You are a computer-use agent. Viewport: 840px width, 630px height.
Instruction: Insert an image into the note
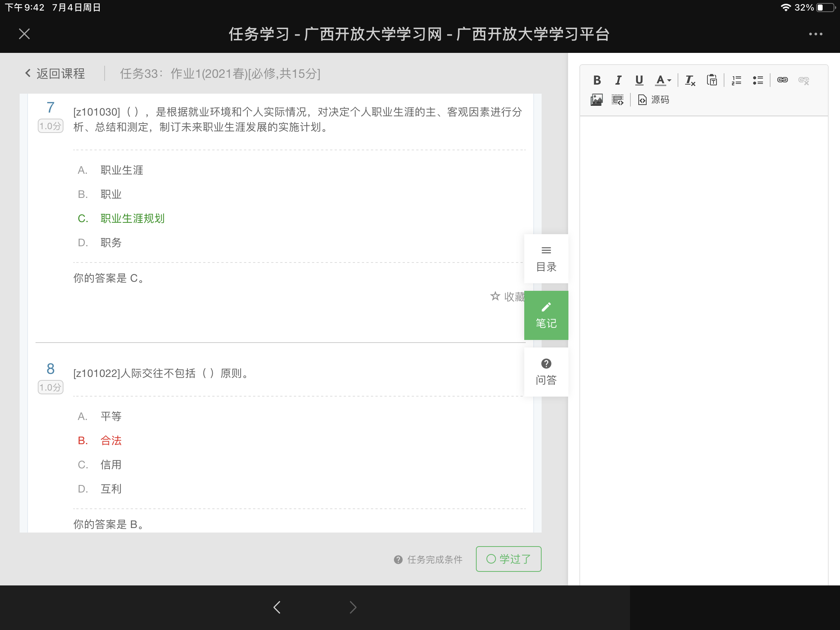pos(597,100)
